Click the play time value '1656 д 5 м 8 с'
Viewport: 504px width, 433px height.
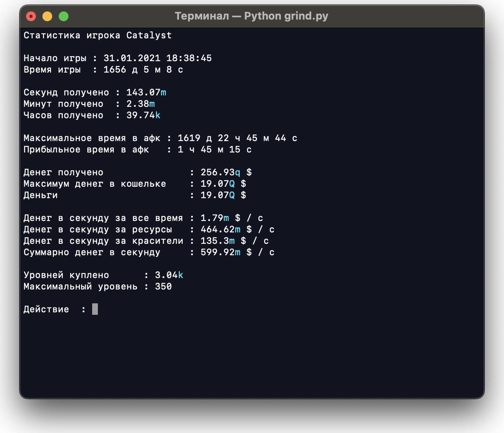pyautogui.click(x=143, y=70)
